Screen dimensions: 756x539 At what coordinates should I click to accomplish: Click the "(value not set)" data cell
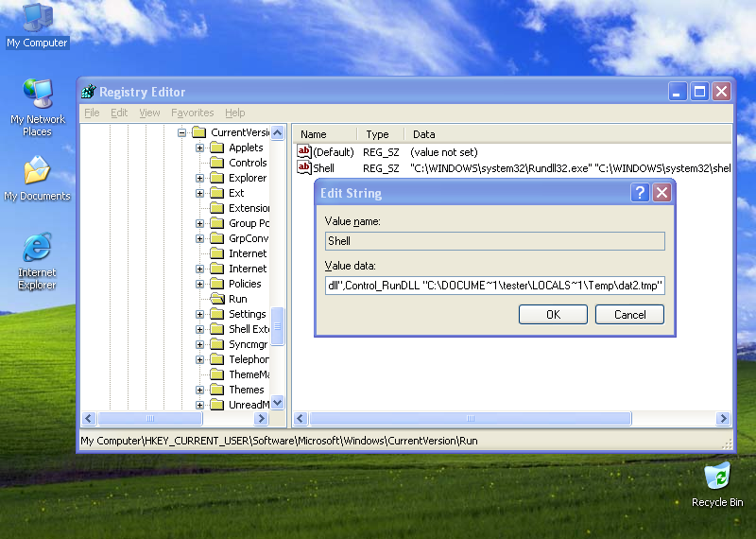[443, 152]
